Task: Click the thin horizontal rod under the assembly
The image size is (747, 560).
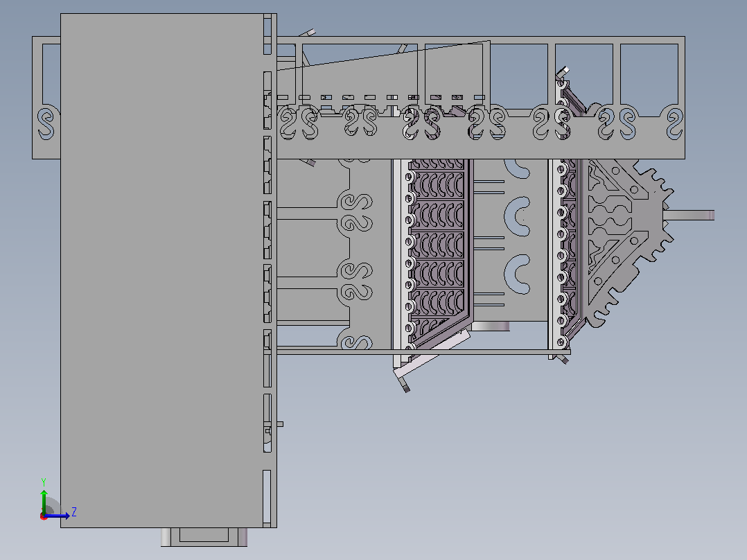Action: tap(423, 352)
